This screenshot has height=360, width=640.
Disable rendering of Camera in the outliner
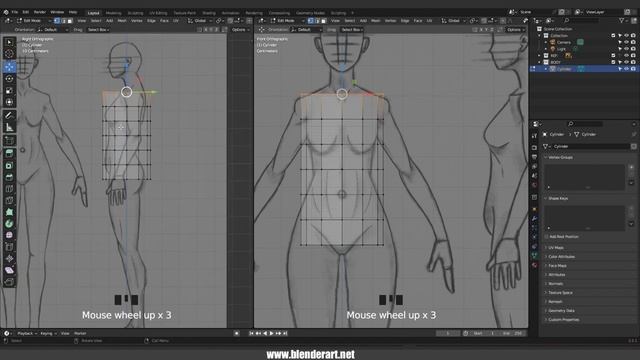(633, 42)
